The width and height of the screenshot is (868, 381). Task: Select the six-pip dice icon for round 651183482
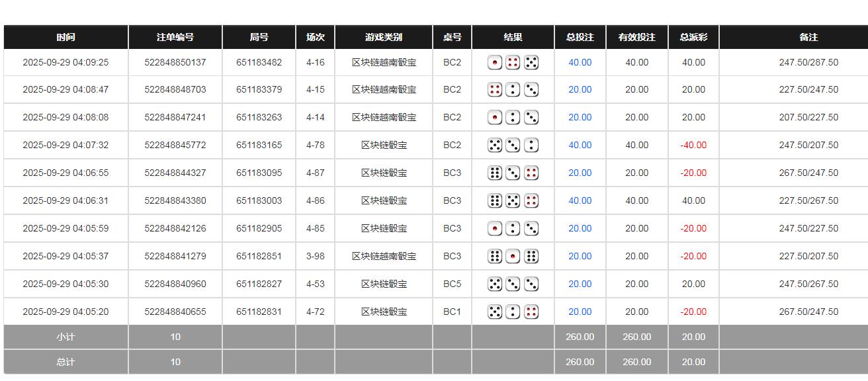click(x=531, y=62)
